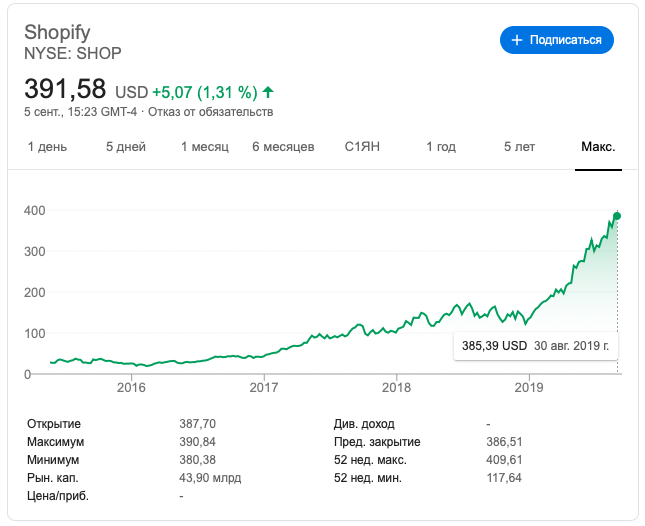Show the 1 месяц chart range

click(x=205, y=147)
